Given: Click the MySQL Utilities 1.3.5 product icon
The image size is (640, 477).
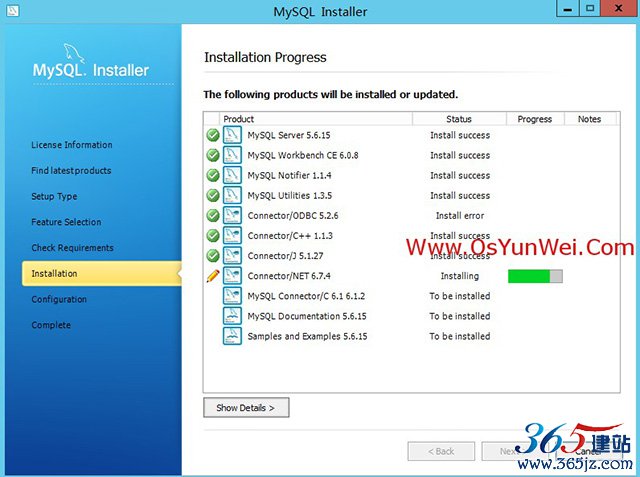Looking at the screenshot, I should click(x=232, y=195).
